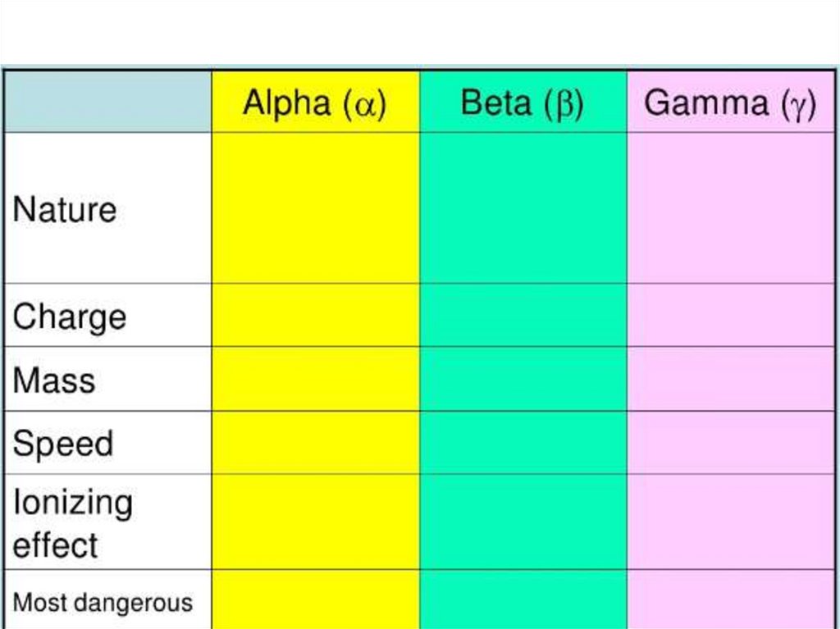Click the Alpha cell in Ionizing effect row
840x629 pixels.
(x=315, y=522)
